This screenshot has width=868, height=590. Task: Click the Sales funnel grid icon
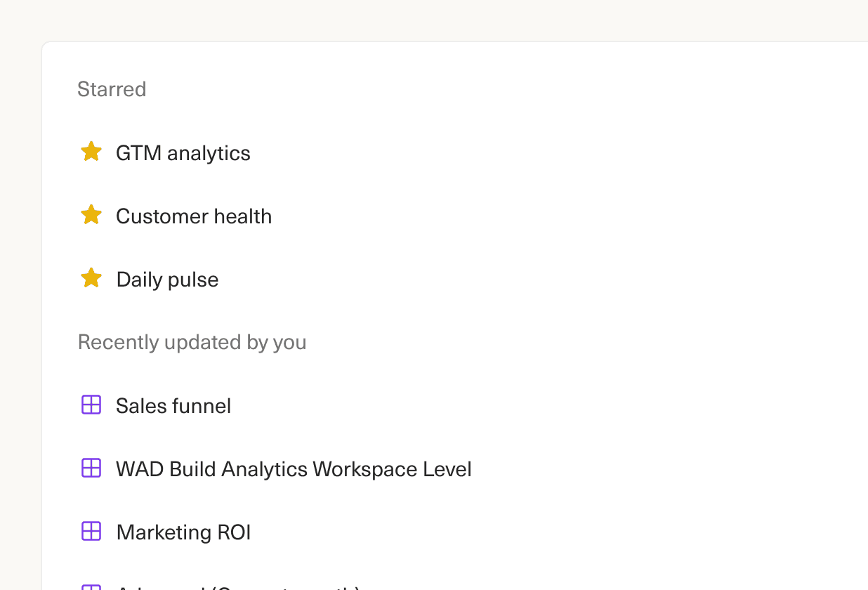pos(91,405)
